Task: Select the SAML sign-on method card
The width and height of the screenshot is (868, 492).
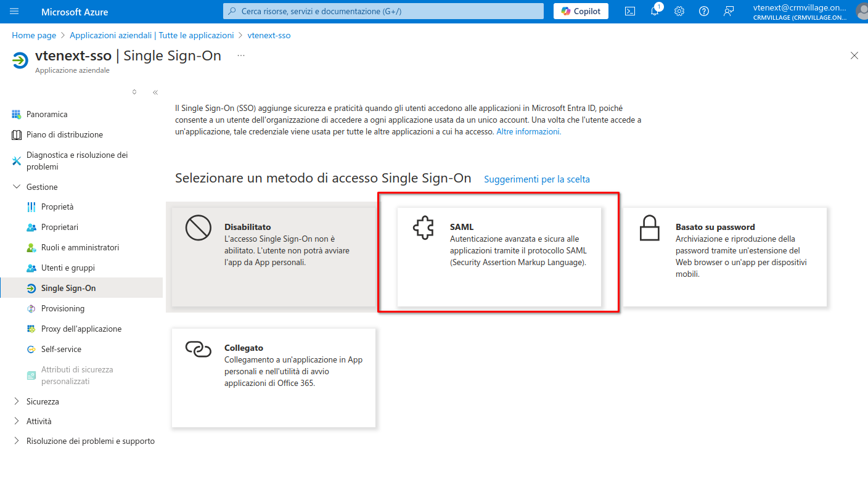Action: [499, 256]
